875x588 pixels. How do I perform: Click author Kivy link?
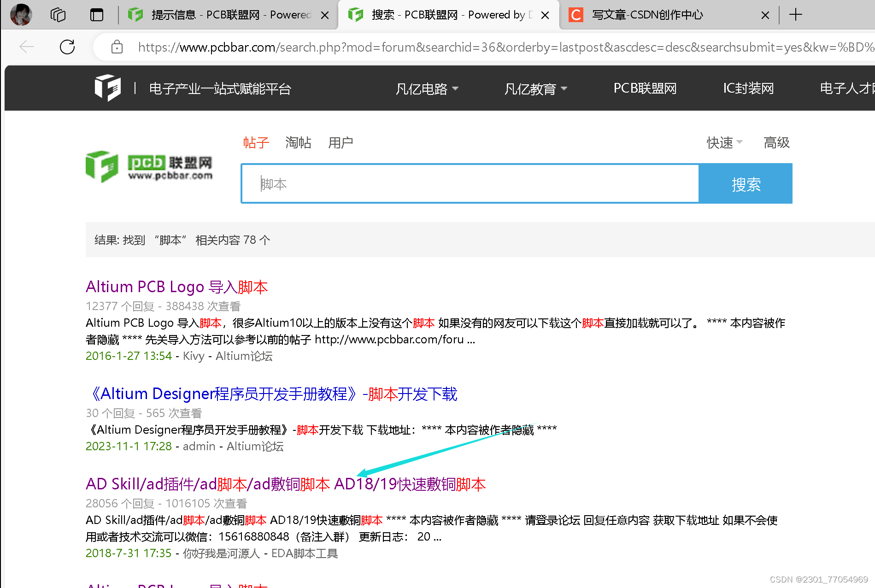(x=194, y=356)
